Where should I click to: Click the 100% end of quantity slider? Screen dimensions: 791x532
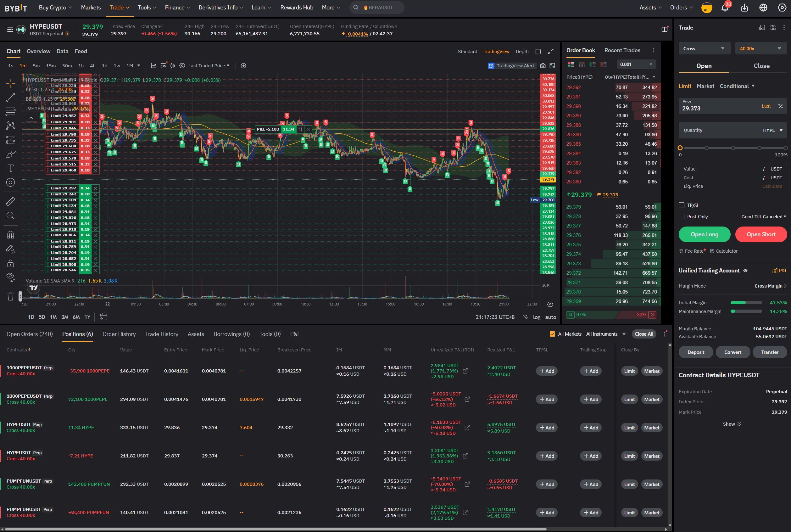click(x=785, y=148)
